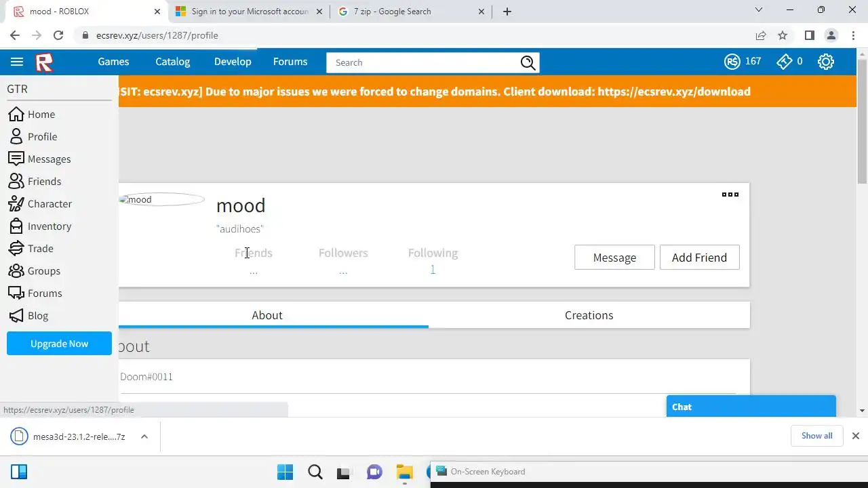The height and width of the screenshot is (488, 868).
Task: Click the GTR username in the sidebar
Action: pos(17,89)
